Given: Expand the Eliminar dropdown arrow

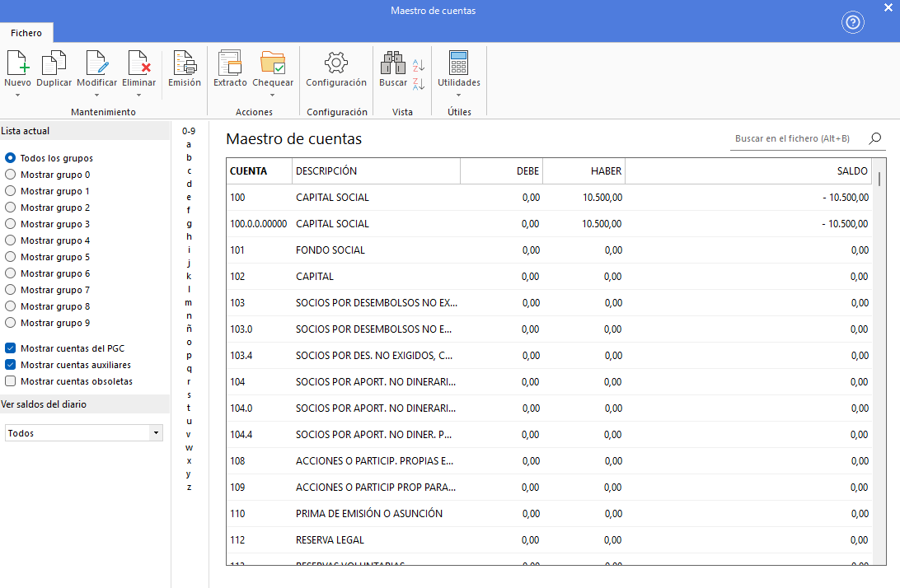Looking at the screenshot, I should point(139,96).
